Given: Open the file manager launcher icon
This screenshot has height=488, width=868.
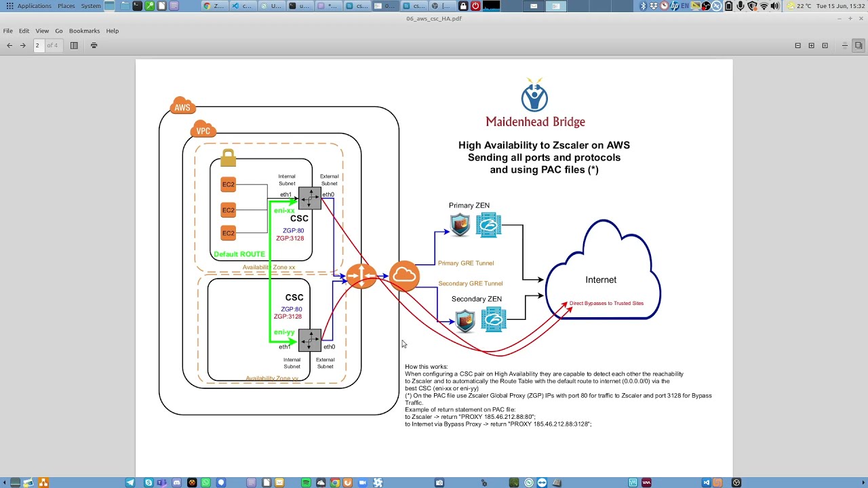Looking at the screenshot, I should click(125, 6).
